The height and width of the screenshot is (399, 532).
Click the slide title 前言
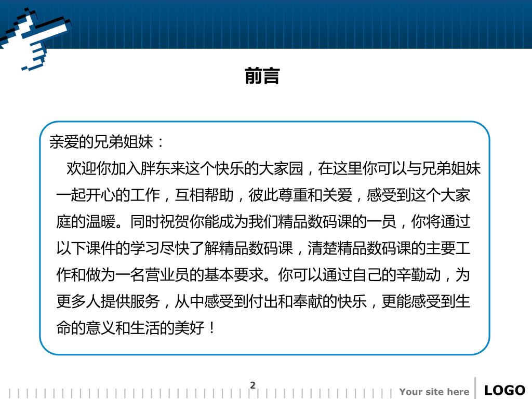click(x=262, y=76)
